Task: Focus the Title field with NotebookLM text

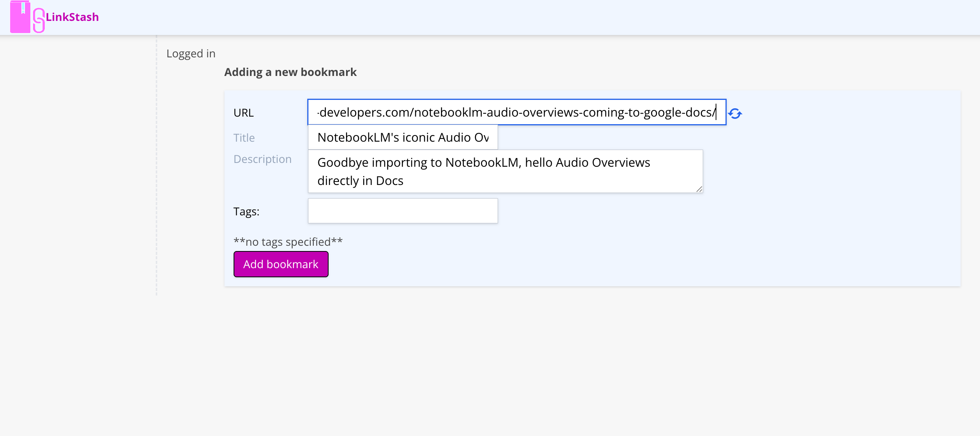Action: click(403, 137)
